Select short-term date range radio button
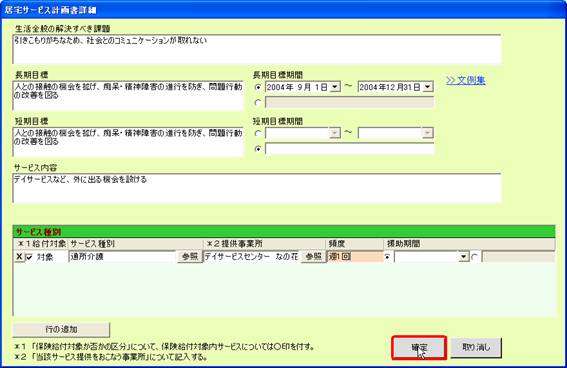The height and width of the screenshot is (368, 567). [258, 133]
